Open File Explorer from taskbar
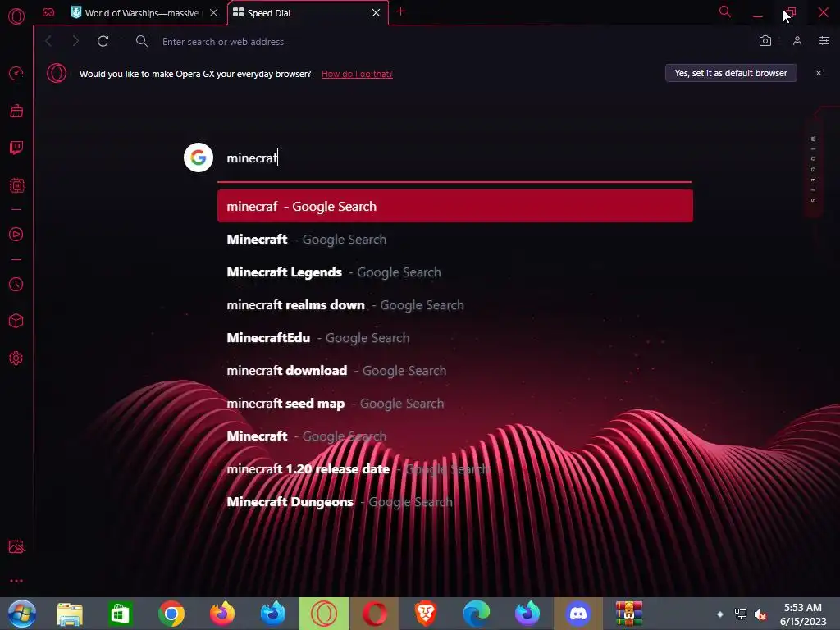 point(70,614)
